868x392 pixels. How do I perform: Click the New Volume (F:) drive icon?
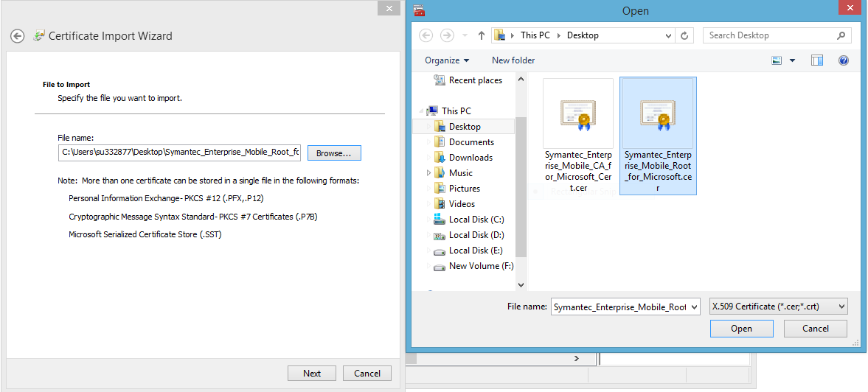point(440,266)
